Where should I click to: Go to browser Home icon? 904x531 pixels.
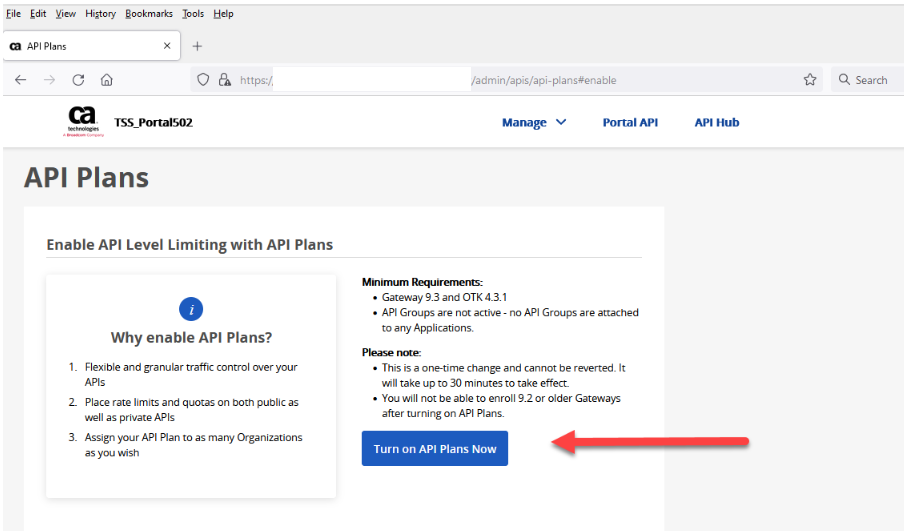pyautogui.click(x=107, y=80)
